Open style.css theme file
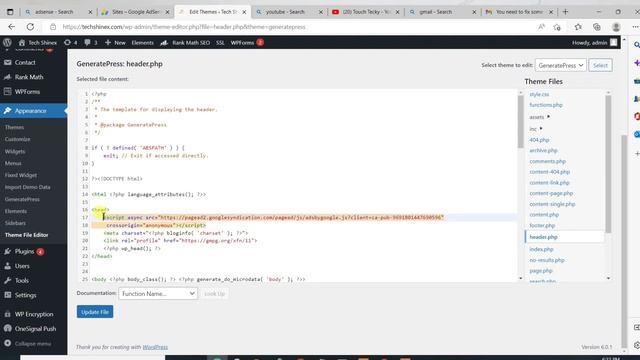640x360 pixels. coord(539,94)
